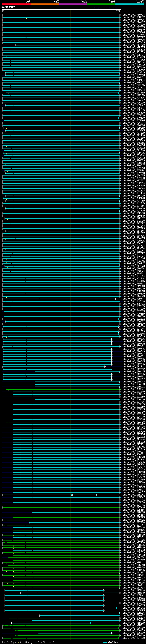Open hit UniRef100_P10798

134,15
